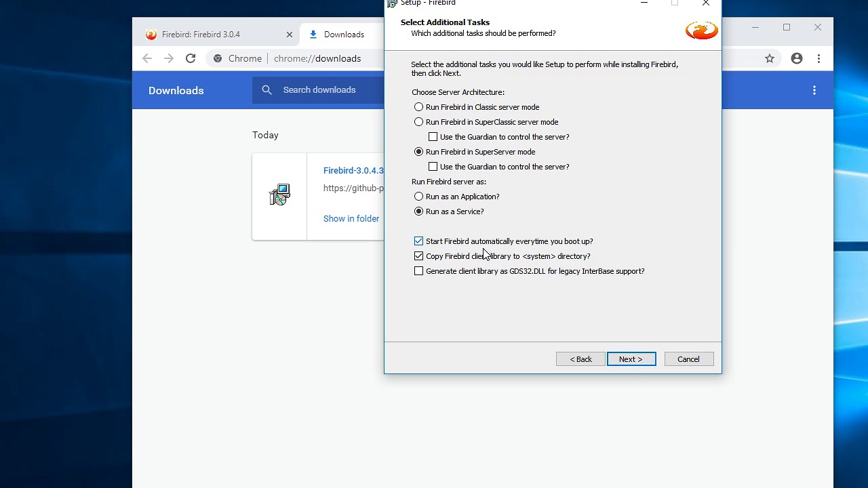Go forward in Chrome browser
The width and height of the screenshot is (868, 488).
169,58
